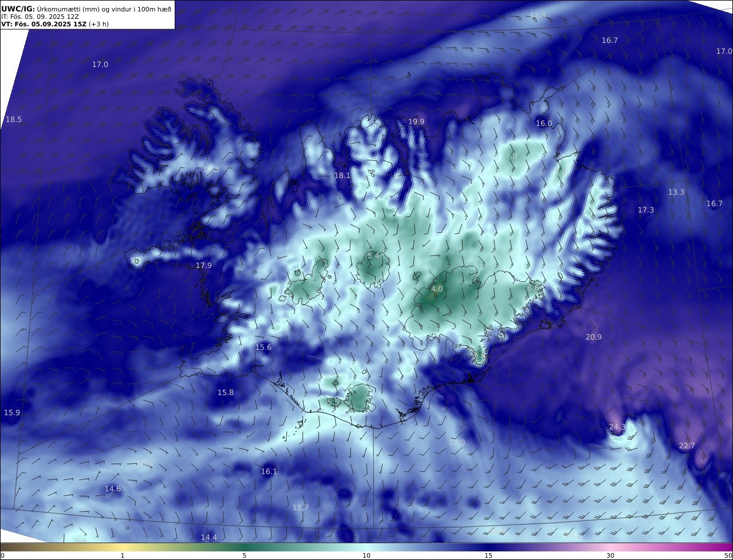733x560 pixels.
Task: Click the map value 11.7
Action: (300, 507)
